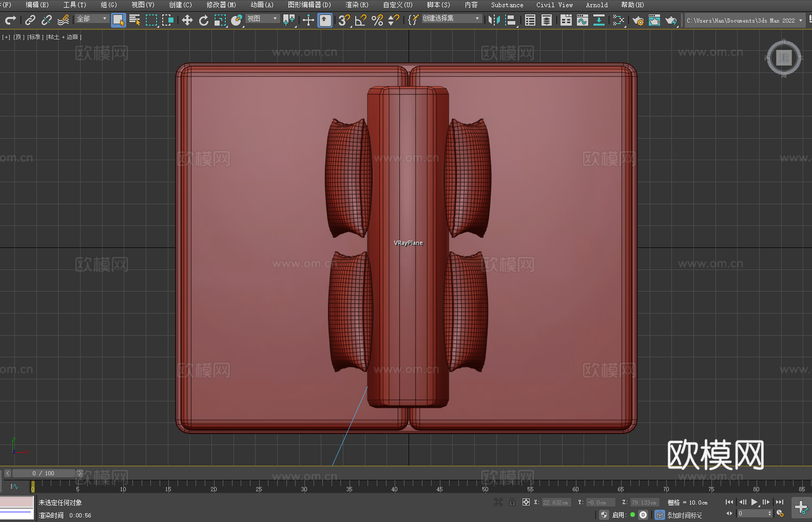Click the Link objects chain icon
This screenshot has height=522, width=812.
pyautogui.click(x=30, y=20)
